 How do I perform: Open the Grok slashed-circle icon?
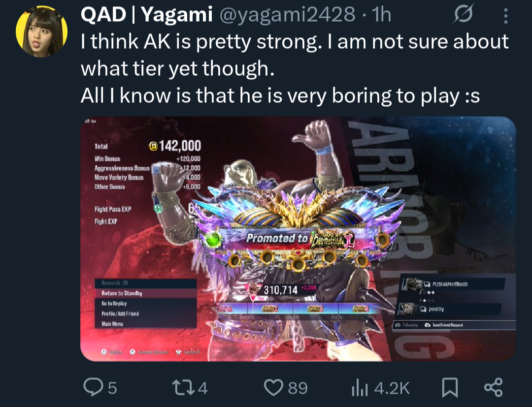[463, 15]
